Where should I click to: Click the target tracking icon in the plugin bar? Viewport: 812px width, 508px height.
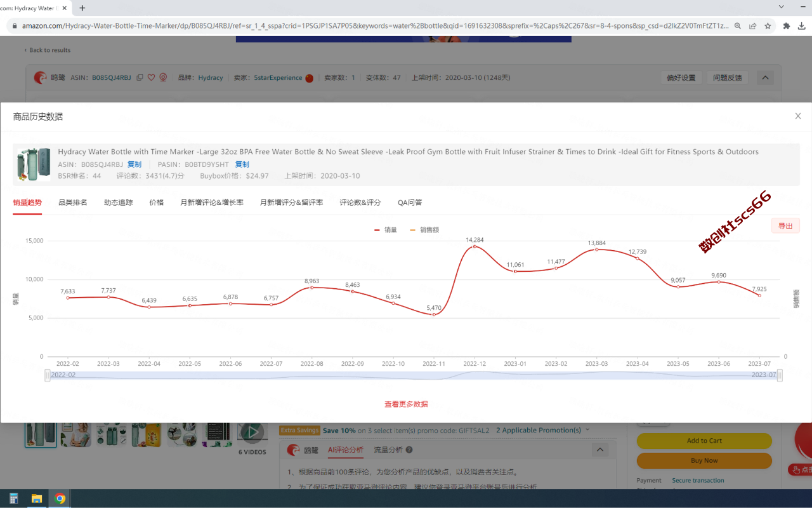(163, 77)
